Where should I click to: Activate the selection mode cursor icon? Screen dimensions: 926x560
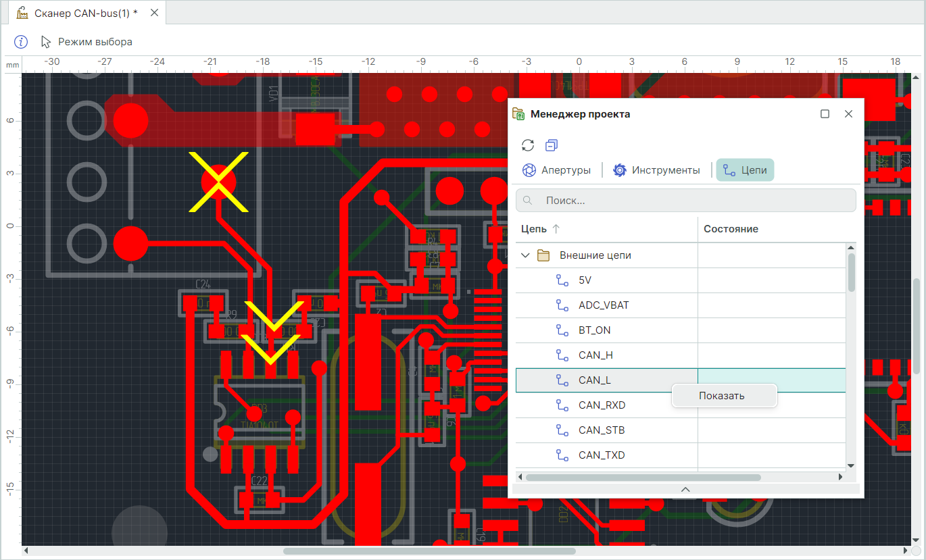tap(46, 42)
